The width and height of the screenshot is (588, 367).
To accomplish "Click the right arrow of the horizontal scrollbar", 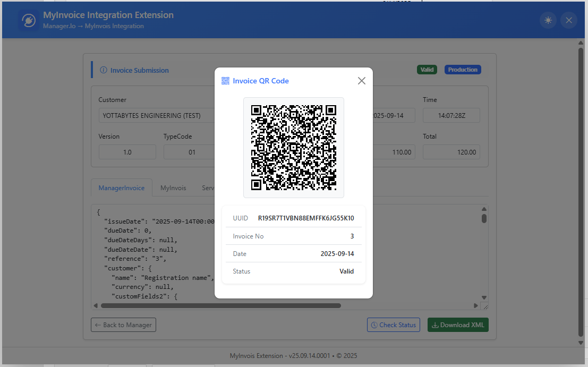I will pos(476,305).
